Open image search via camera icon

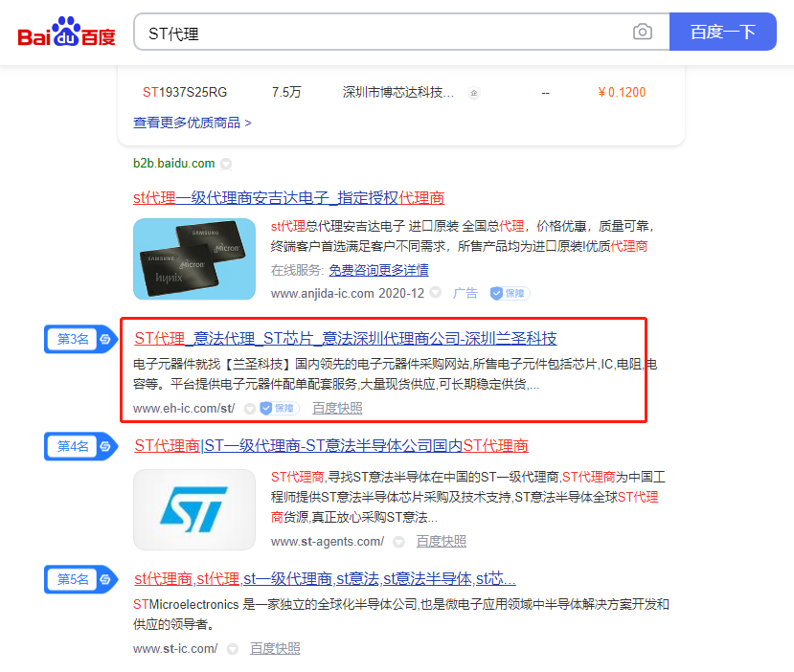pyautogui.click(x=642, y=32)
